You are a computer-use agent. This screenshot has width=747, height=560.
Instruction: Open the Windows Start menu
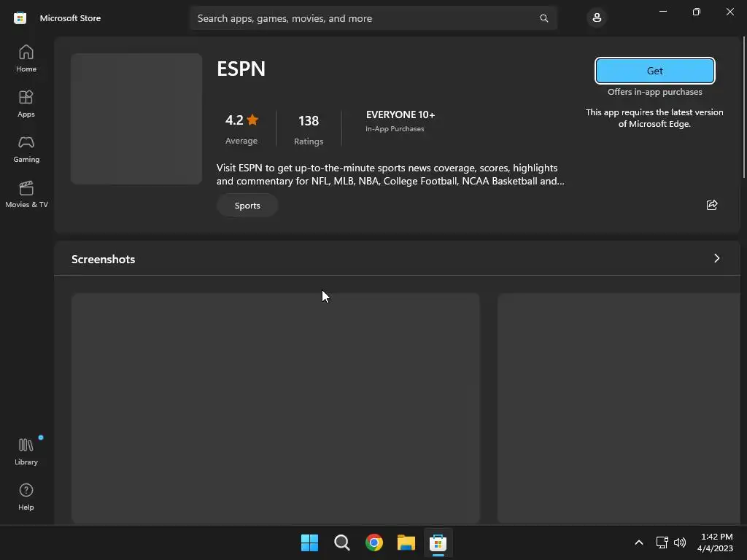(x=309, y=542)
